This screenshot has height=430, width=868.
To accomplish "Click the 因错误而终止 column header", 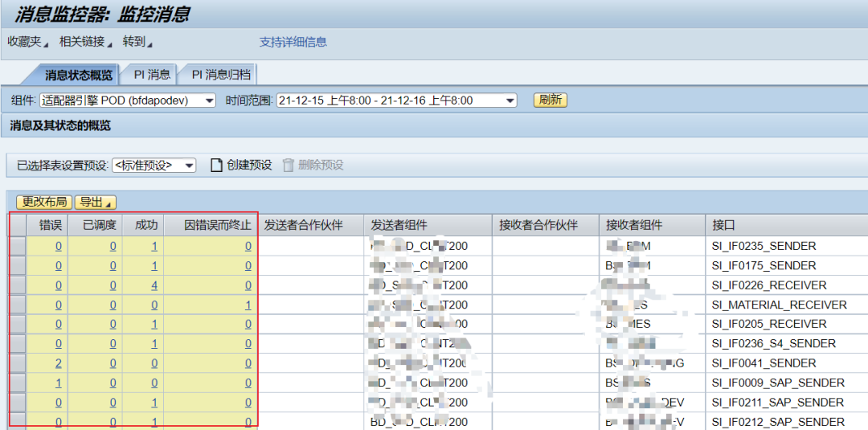I will pyautogui.click(x=211, y=225).
